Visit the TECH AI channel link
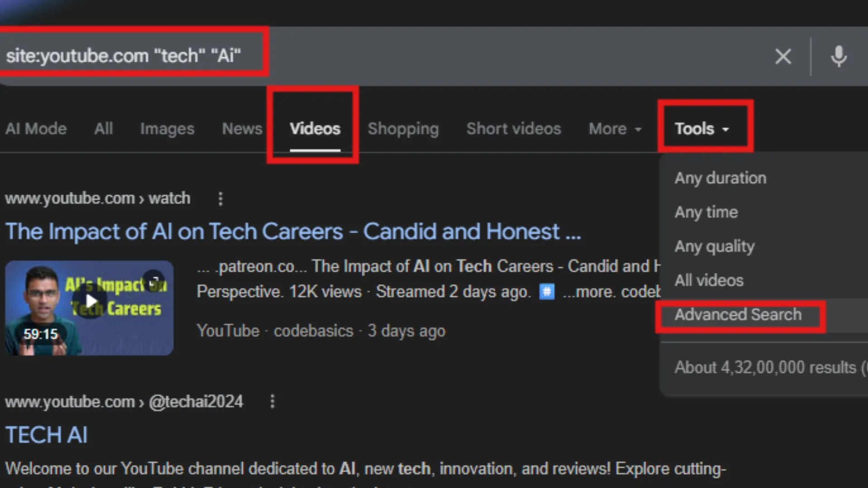 47,435
